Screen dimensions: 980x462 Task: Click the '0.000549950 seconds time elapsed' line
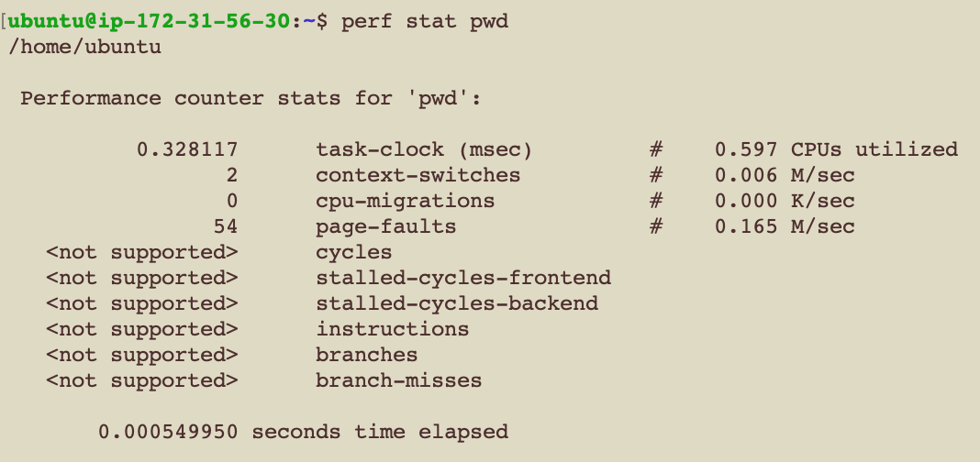[x=303, y=432]
